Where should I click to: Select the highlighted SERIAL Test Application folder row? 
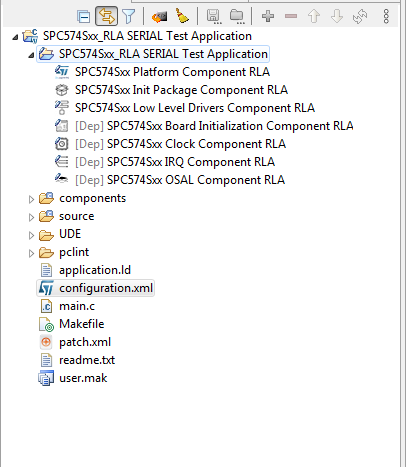click(153, 54)
